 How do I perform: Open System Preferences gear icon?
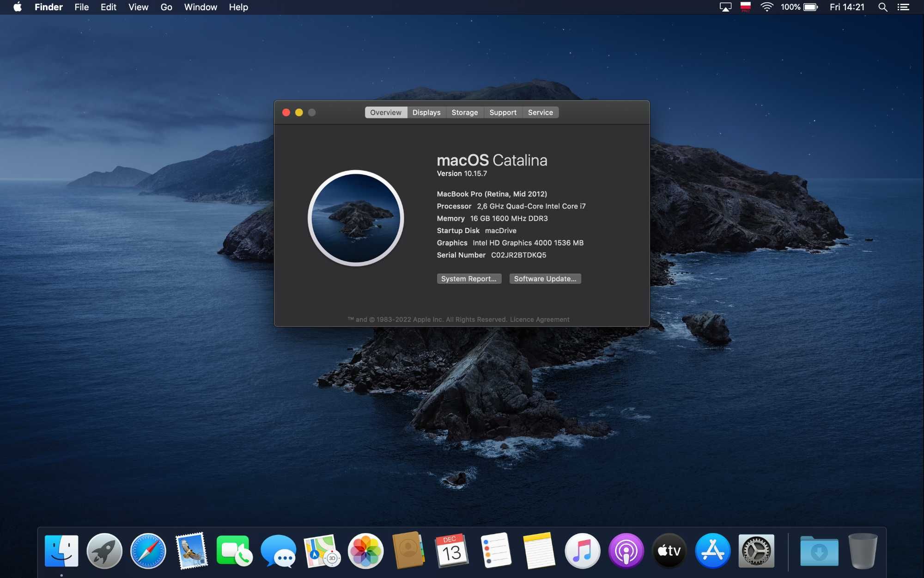[x=756, y=551]
